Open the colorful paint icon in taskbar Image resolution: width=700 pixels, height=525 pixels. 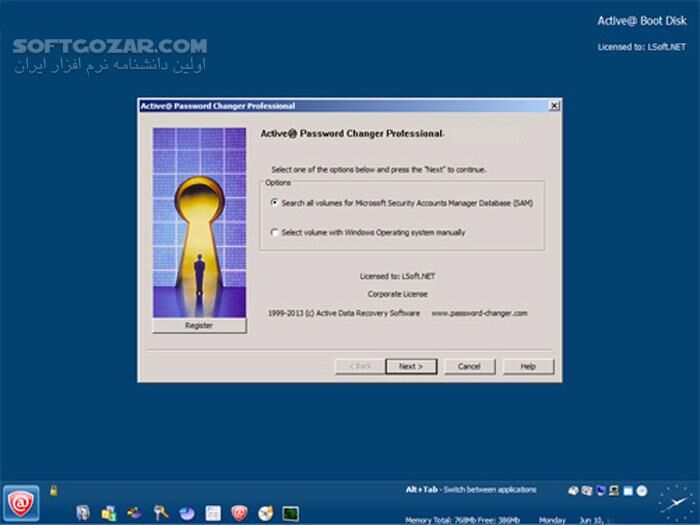tap(134, 513)
